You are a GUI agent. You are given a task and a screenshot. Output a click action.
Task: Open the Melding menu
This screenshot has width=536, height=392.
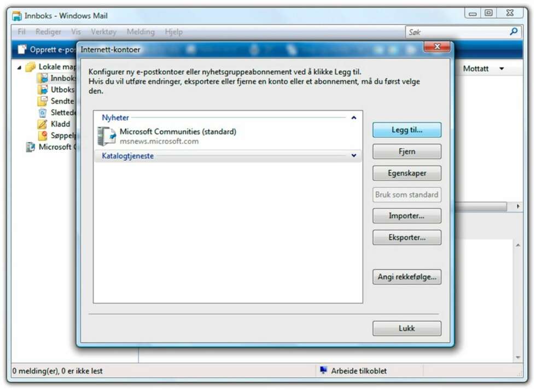click(141, 32)
